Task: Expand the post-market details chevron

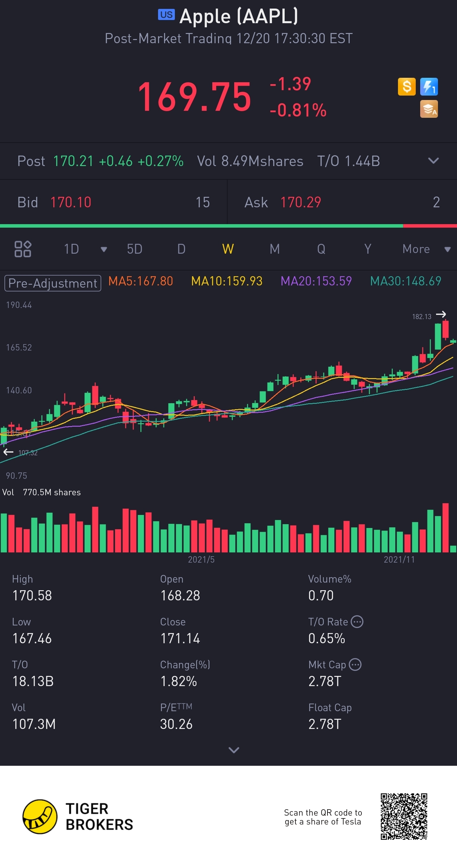Action: 434,161
